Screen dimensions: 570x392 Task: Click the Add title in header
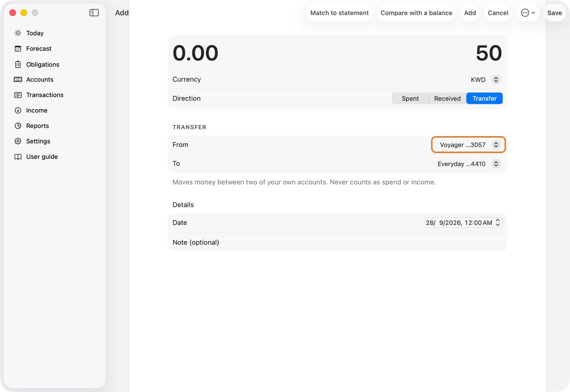click(122, 13)
